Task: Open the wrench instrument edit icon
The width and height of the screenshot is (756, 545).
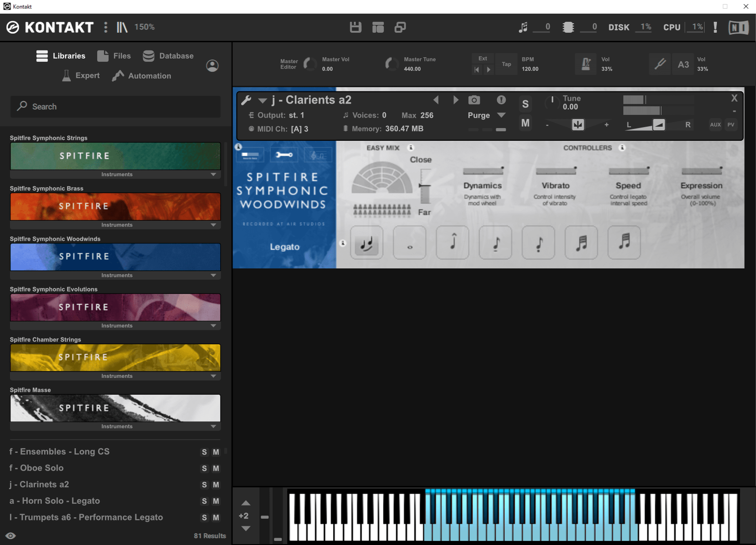Action: point(246,100)
